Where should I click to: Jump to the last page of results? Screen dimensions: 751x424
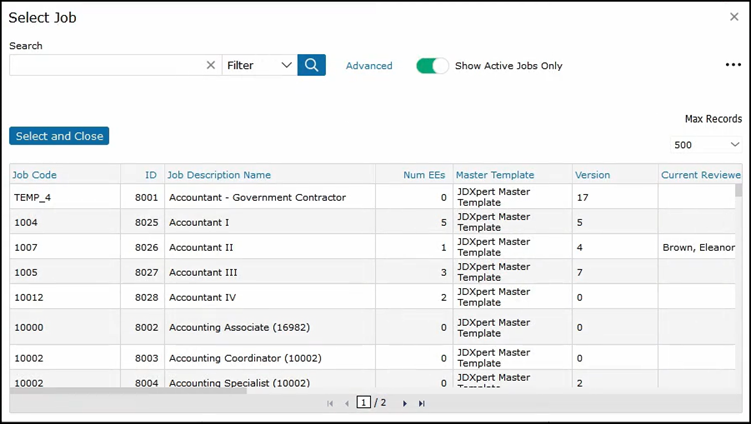point(422,403)
